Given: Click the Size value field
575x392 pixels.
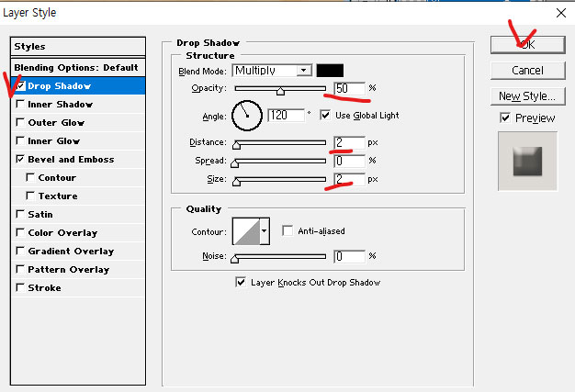Looking at the screenshot, I should (349, 179).
